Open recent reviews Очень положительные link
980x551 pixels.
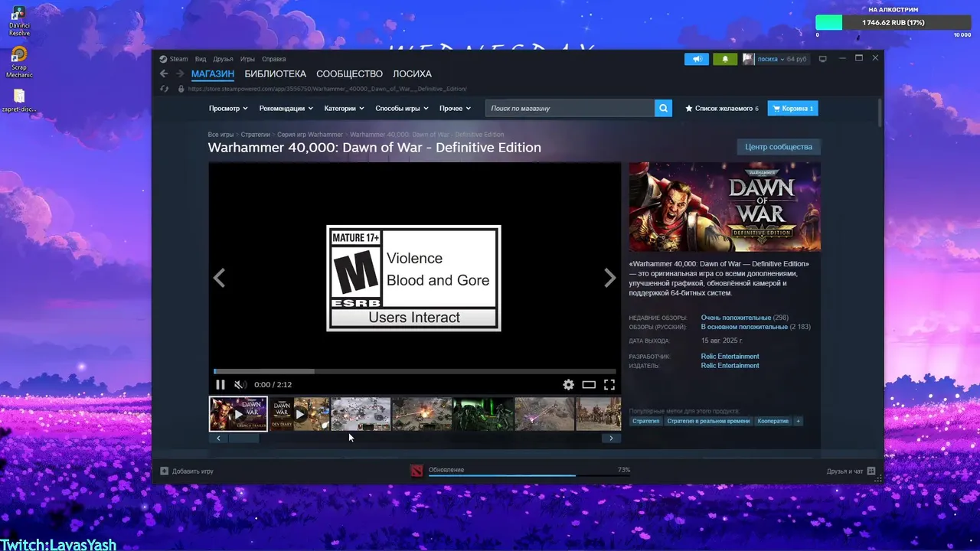click(736, 318)
